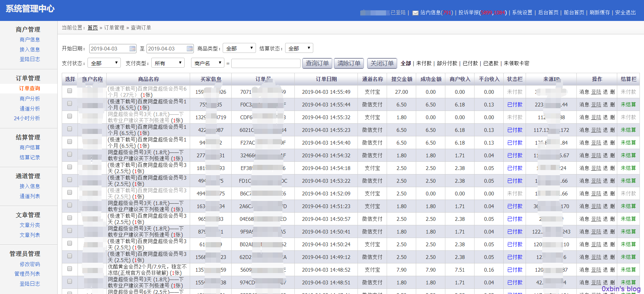Click the 查询订单 button
Image resolution: width=644 pixels, height=294 pixels.
pyautogui.click(x=317, y=63)
